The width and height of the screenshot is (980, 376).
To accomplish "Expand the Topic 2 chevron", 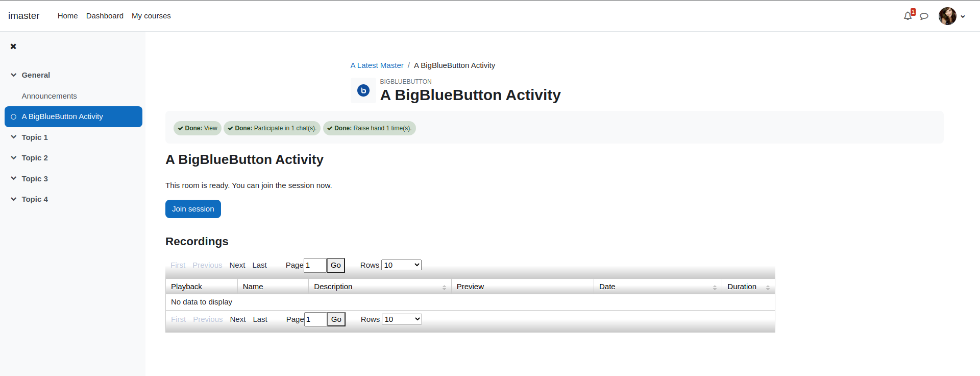I will pos(14,158).
